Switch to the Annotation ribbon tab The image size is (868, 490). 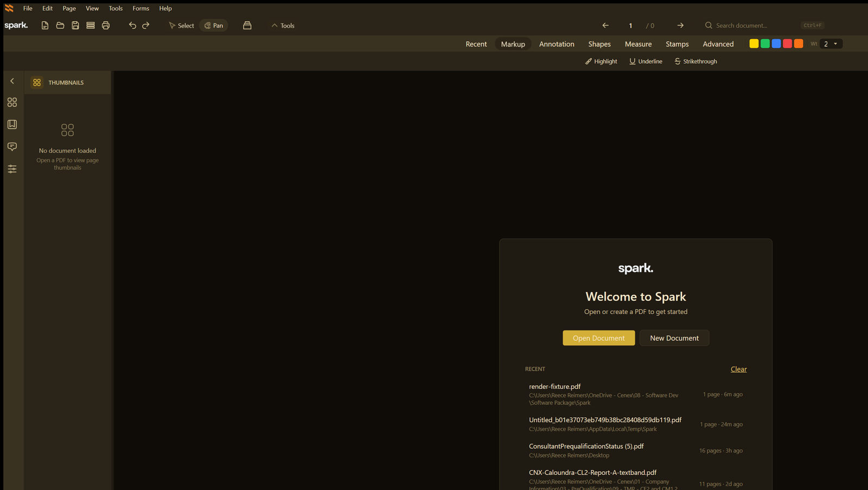point(557,44)
